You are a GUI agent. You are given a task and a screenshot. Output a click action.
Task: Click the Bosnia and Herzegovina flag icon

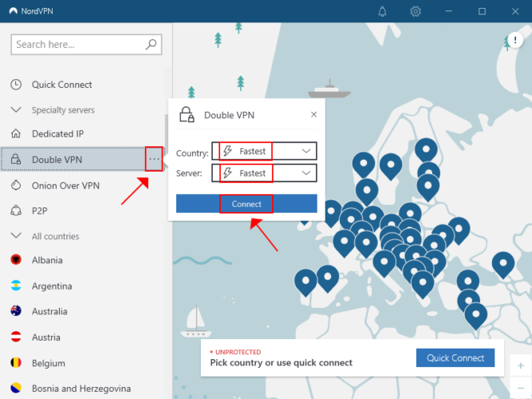click(16, 388)
